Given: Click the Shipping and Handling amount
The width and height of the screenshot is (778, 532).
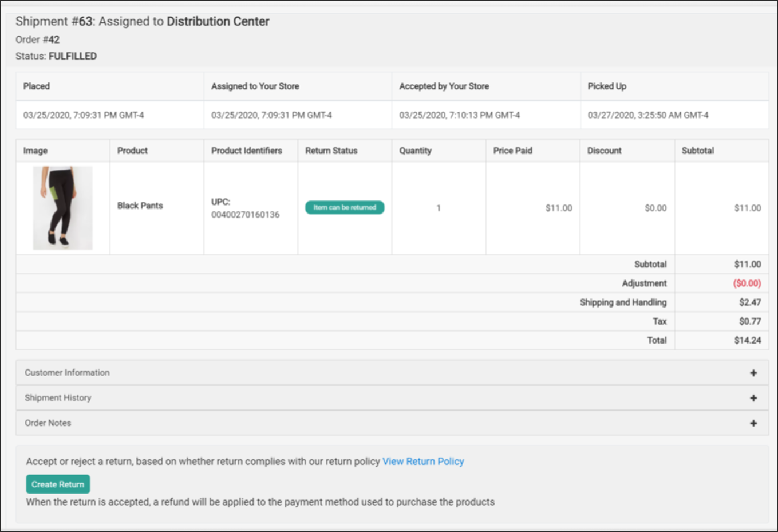Looking at the screenshot, I should click(751, 302).
